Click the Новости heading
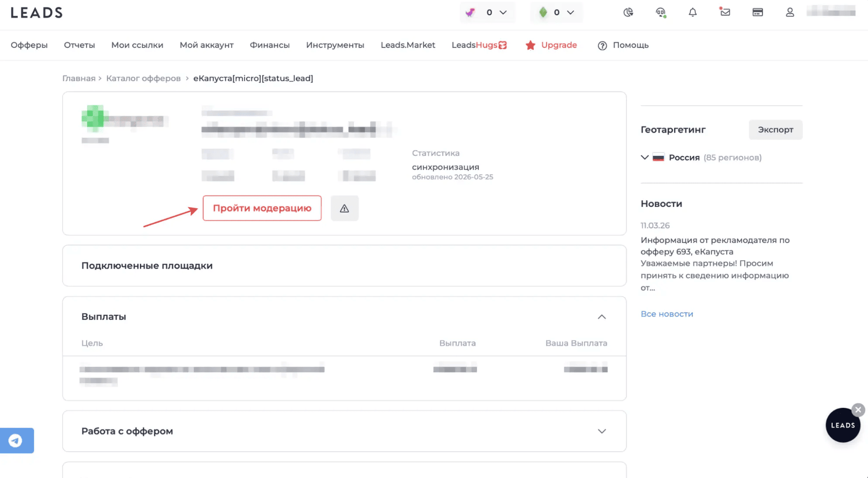Image resolution: width=868 pixels, height=478 pixels. [661, 204]
